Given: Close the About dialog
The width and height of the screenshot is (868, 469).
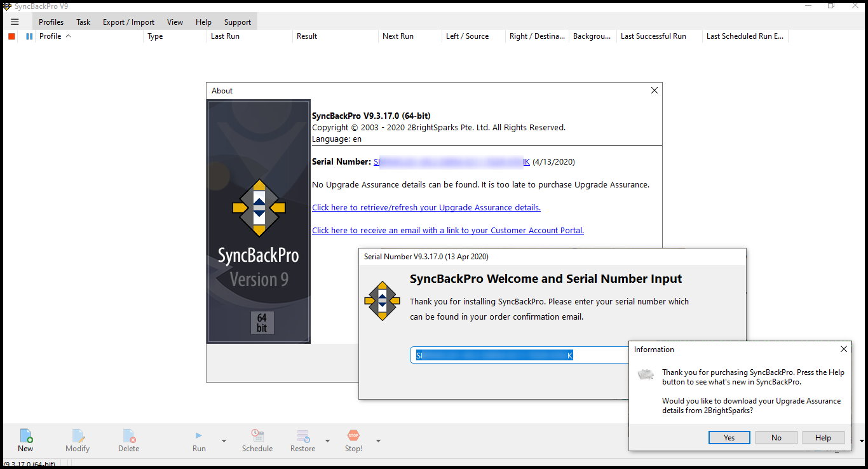Looking at the screenshot, I should click(x=654, y=90).
